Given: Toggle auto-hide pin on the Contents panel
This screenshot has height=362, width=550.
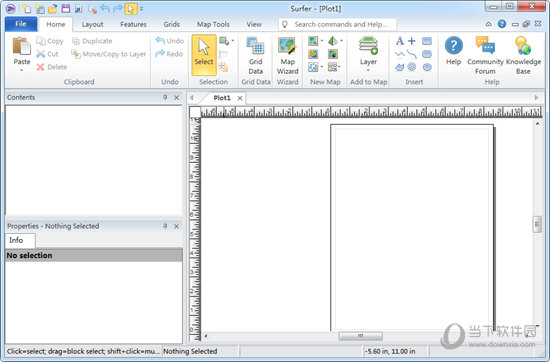Looking at the screenshot, I should click(165, 98).
